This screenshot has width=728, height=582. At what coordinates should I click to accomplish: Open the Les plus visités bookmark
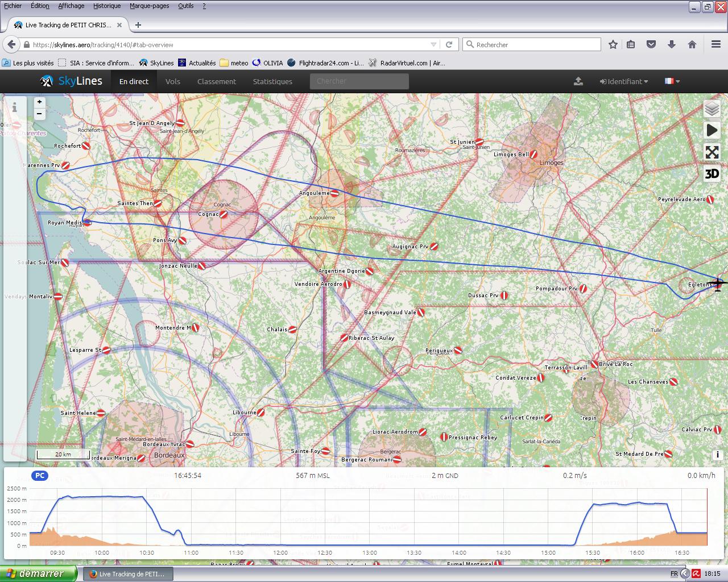pos(28,63)
